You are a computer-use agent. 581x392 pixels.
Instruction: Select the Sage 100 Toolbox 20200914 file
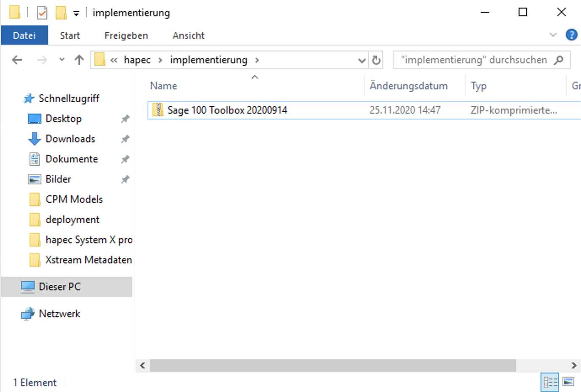coord(227,110)
